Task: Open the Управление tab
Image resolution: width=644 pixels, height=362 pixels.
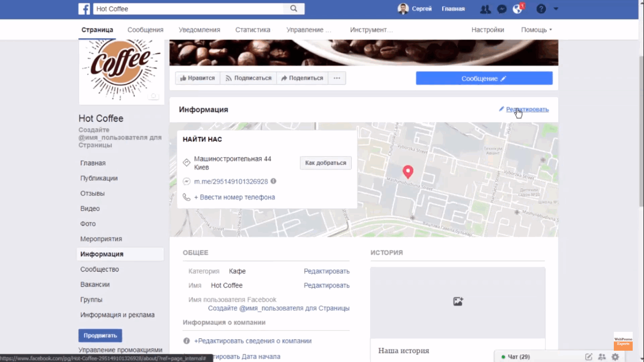Action: (309, 30)
